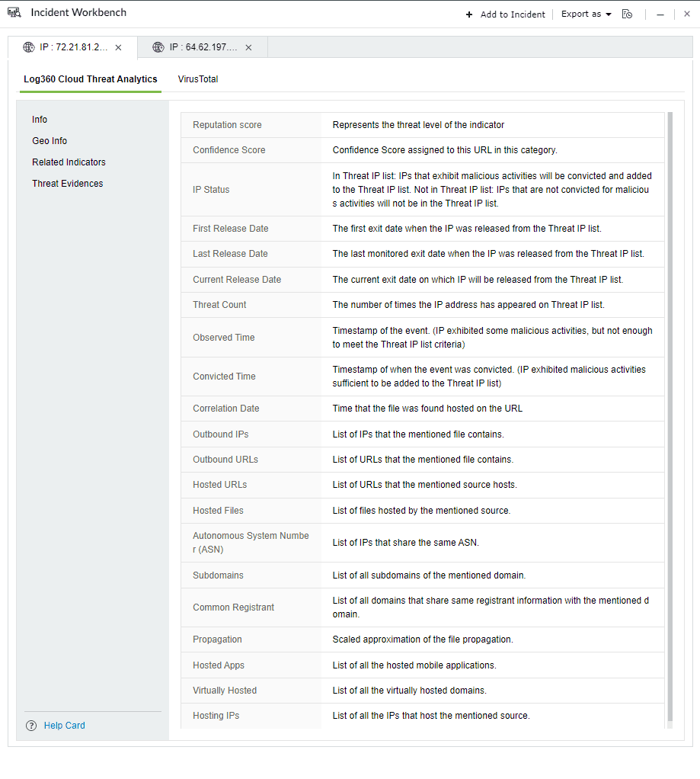Viewport: 700px width, 779px height.
Task: Close the IP 72.21.81.2 tab
Action: tap(118, 46)
